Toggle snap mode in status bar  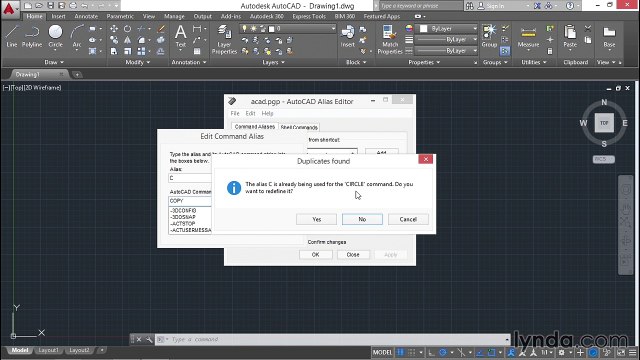click(412, 352)
